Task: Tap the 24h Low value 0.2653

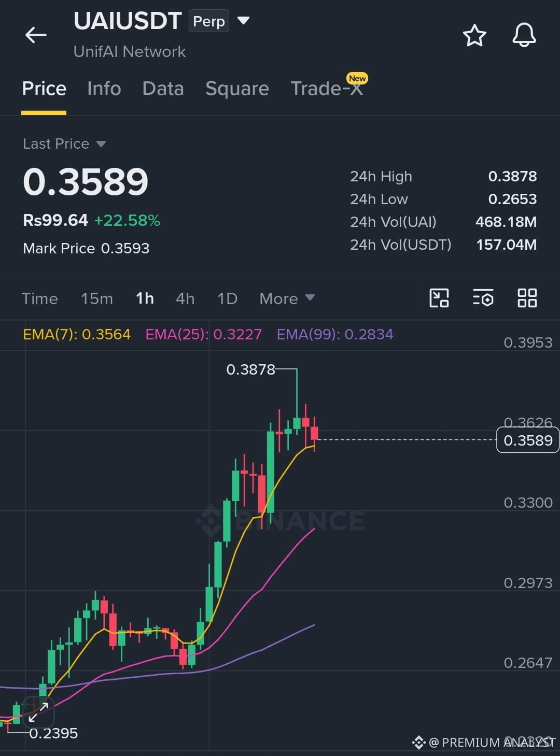Action: coord(512,199)
